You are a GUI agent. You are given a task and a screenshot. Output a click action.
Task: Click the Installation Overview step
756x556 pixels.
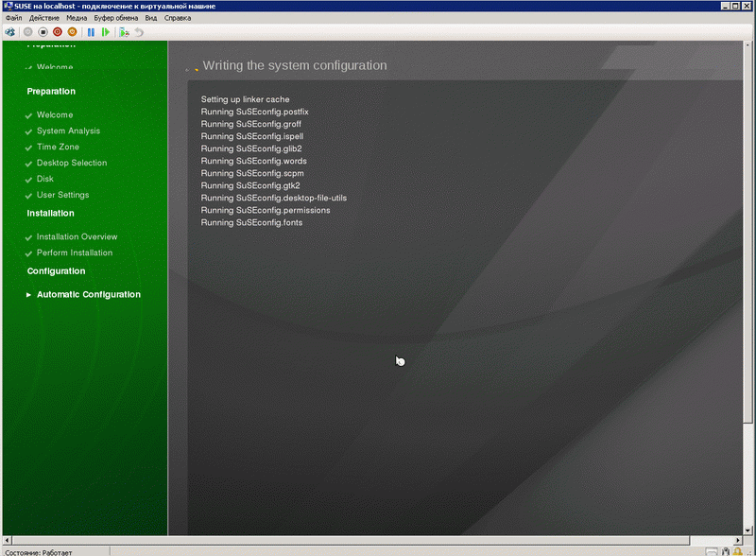[77, 237]
